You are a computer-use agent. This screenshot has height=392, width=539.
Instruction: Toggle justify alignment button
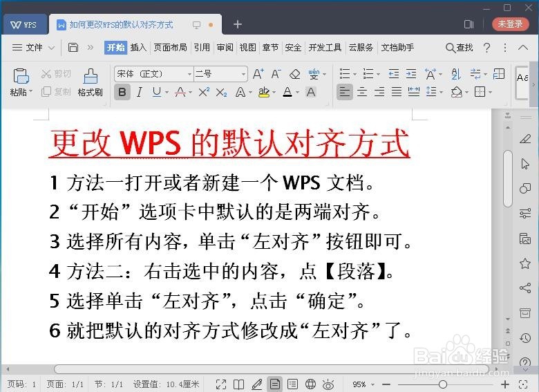pos(397,92)
